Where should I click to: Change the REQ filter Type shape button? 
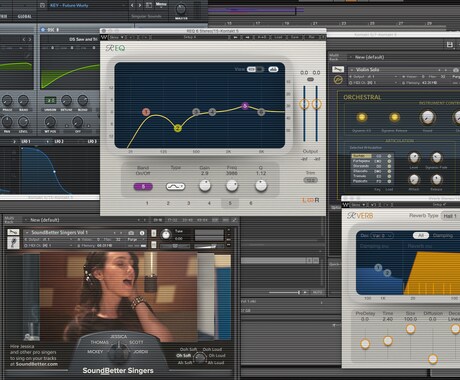coord(175,186)
